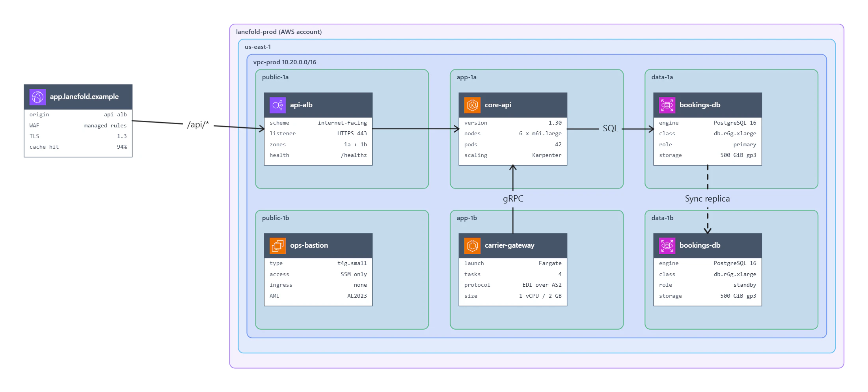Click the tasks 4 value
The image size is (868, 392).
560,274
